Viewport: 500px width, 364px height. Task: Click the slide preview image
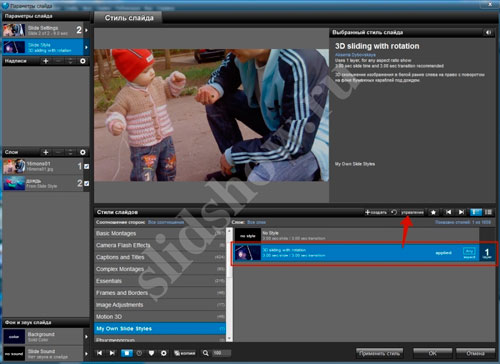pyautogui.click(x=211, y=115)
